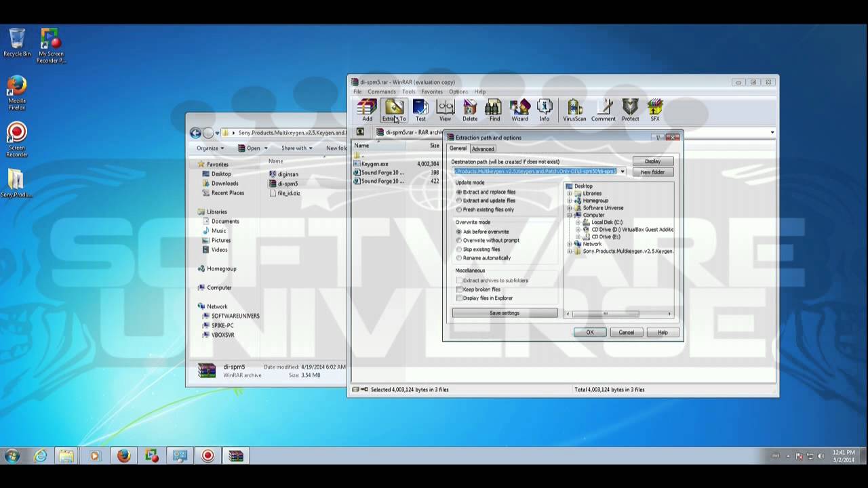Cancel the extraction dialog
The width and height of the screenshot is (868, 488).
(626, 332)
